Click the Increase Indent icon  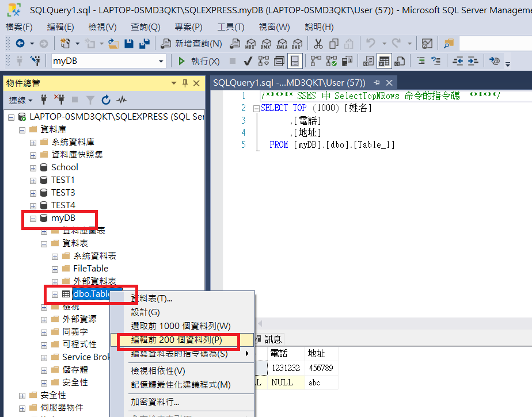(473, 62)
